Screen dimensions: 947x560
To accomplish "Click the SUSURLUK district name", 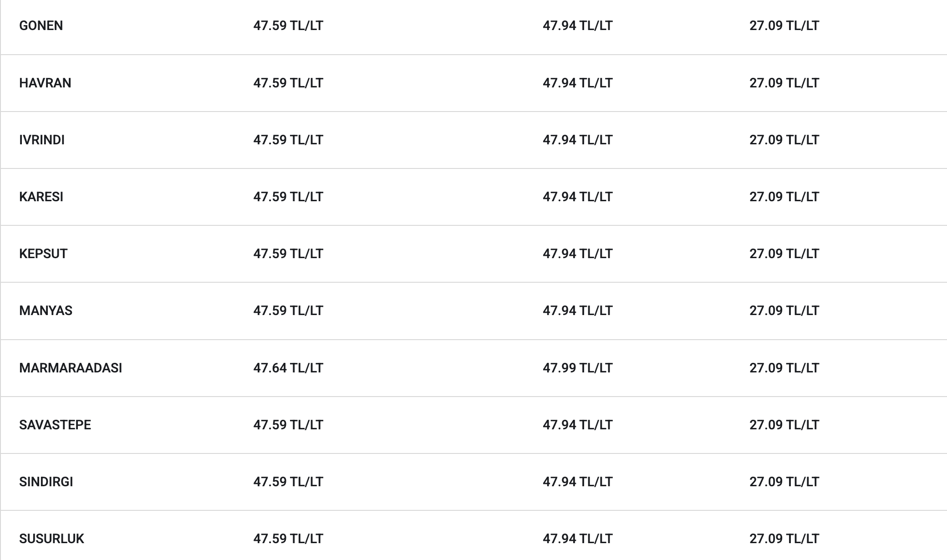I will [x=51, y=539].
